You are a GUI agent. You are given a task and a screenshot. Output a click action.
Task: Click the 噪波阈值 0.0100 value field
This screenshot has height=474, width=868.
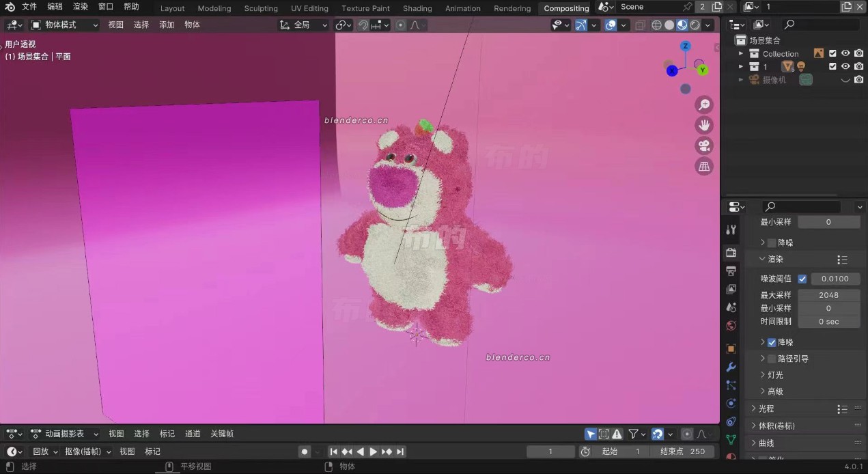point(835,279)
